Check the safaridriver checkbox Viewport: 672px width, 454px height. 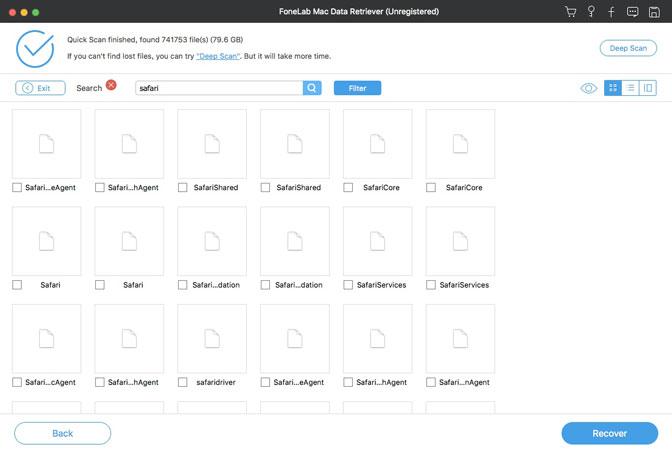point(183,382)
